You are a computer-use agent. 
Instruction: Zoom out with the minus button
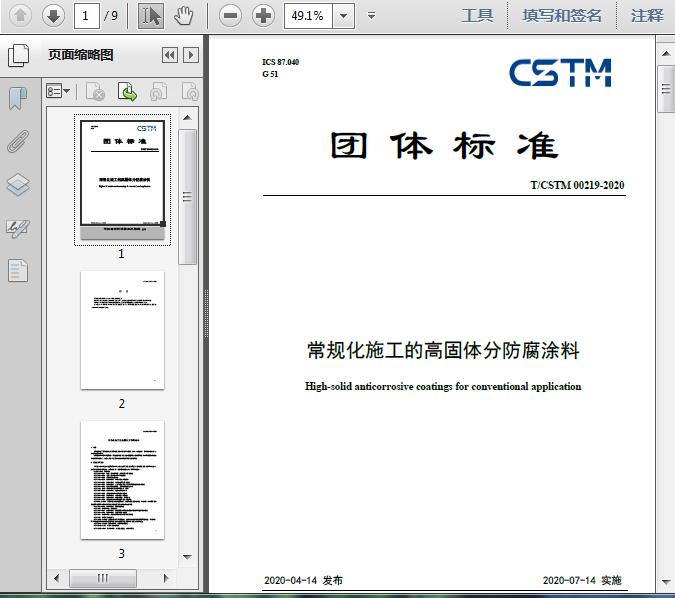pyautogui.click(x=231, y=15)
